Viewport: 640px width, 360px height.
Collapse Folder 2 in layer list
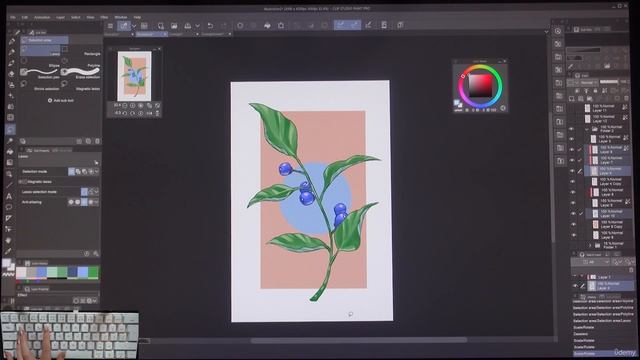click(x=587, y=129)
